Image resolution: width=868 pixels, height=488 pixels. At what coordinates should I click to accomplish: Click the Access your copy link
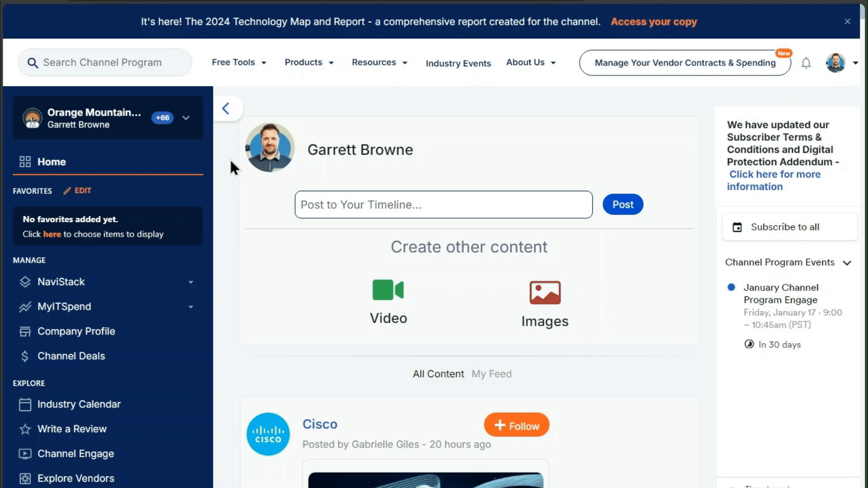tap(654, 21)
